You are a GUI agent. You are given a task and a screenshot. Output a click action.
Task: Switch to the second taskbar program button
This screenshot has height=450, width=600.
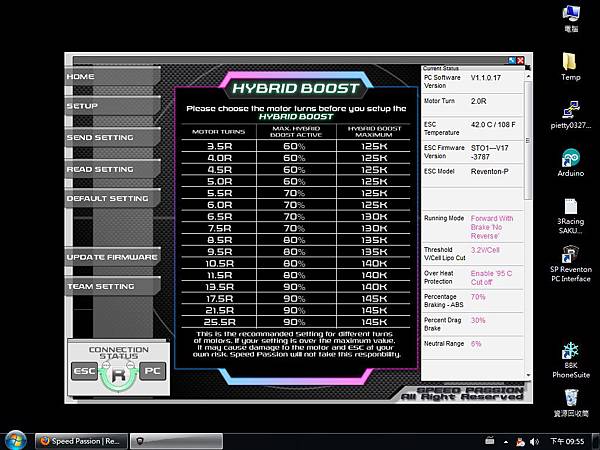(x=176, y=441)
